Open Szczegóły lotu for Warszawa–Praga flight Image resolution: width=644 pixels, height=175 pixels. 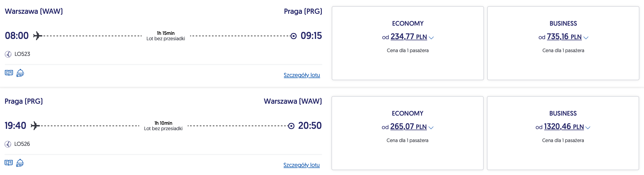click(x=302, y=75)
